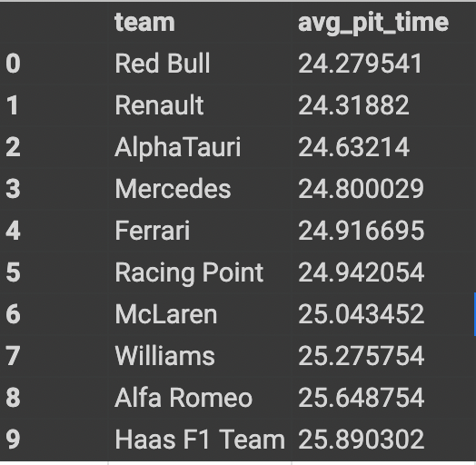
Task: Click pit time value 24.279541
Action: [360, 64]
